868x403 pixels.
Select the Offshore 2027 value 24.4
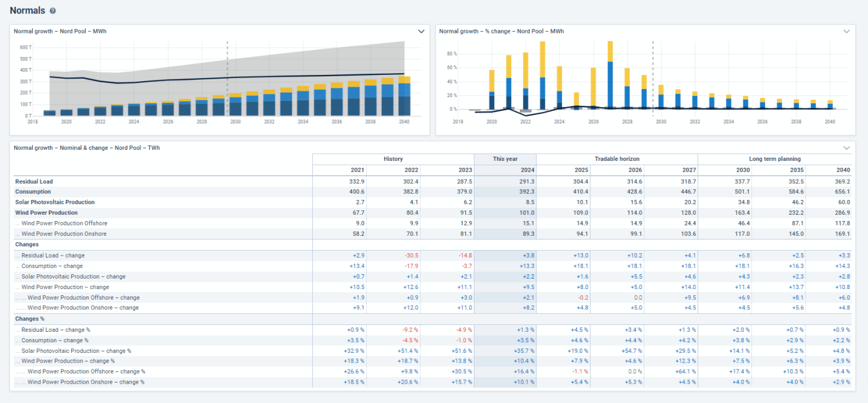click(690, 223)
